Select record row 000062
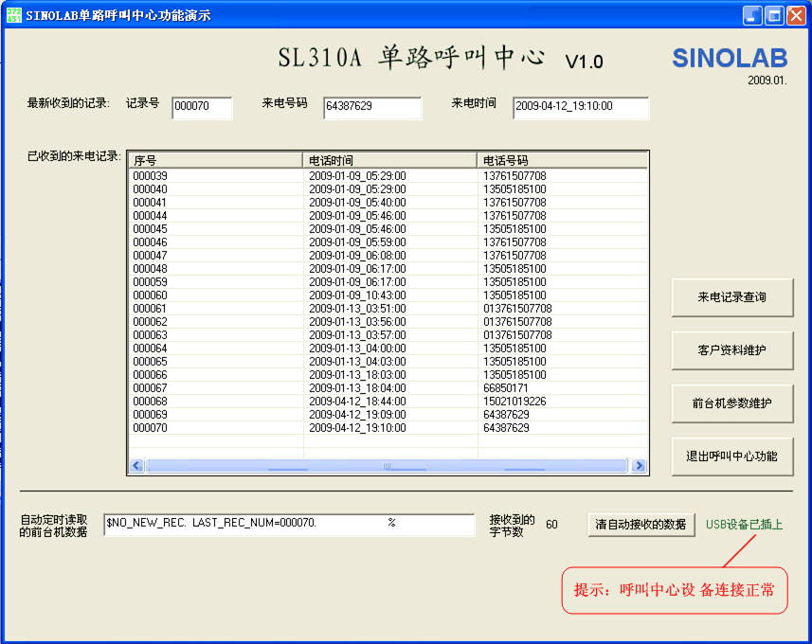The height and width of the screenshot is (644, 812). (x=388, y=322)
